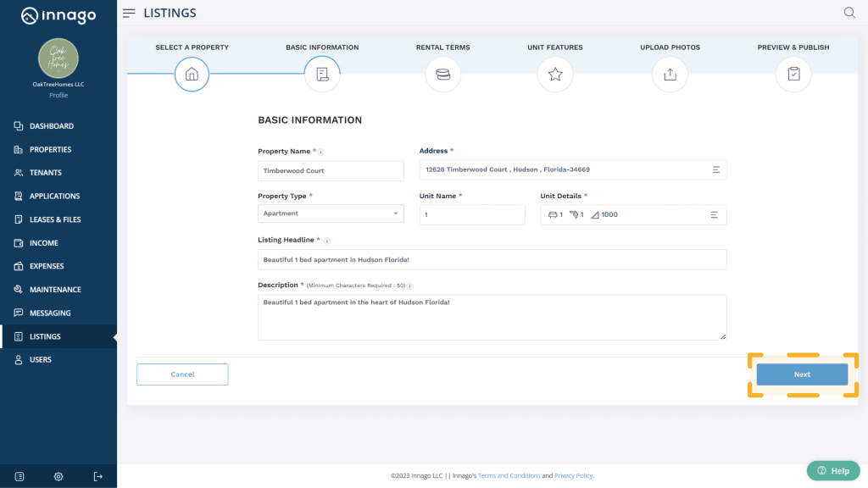
Task: Open Dashboard from the sidebar
Action: [x=51, y=126]
